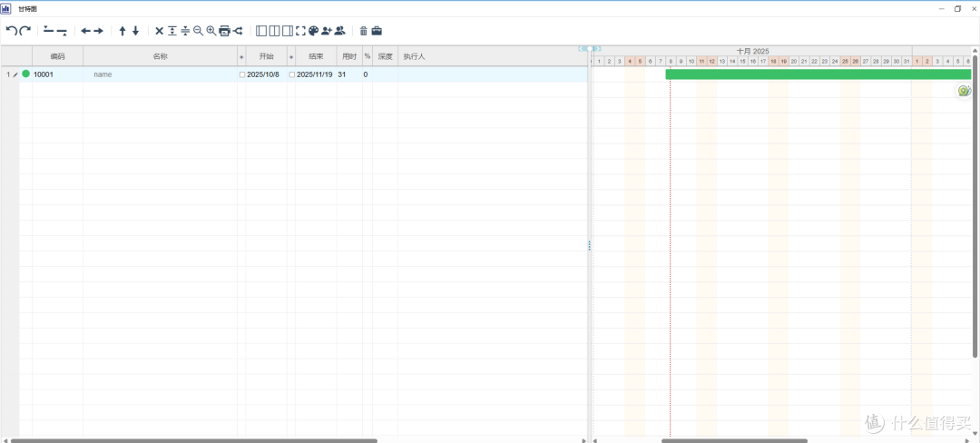The width and height of the screenshot is (980, 443).
Task: Click the Gantt scroll-up arrow
Action: (x=975, y=50)
